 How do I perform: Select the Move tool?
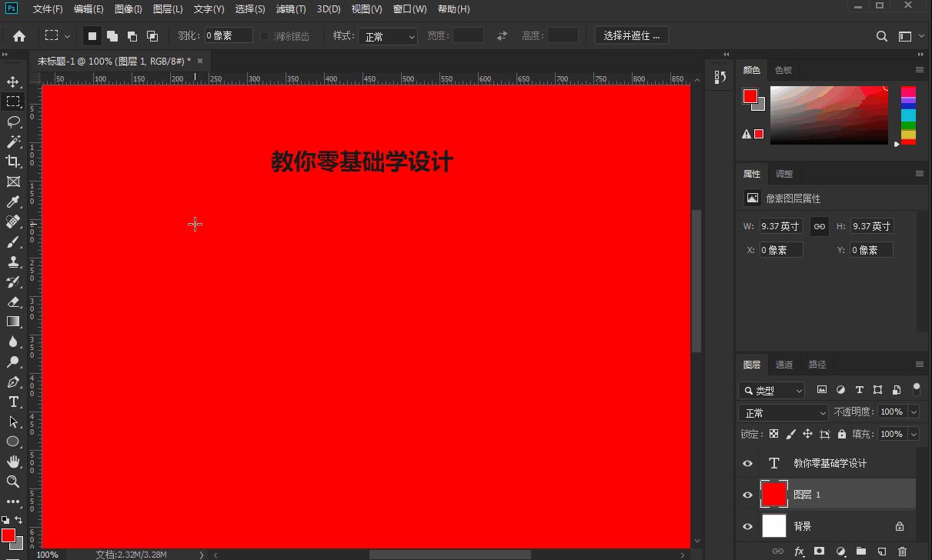coord(12,82)
